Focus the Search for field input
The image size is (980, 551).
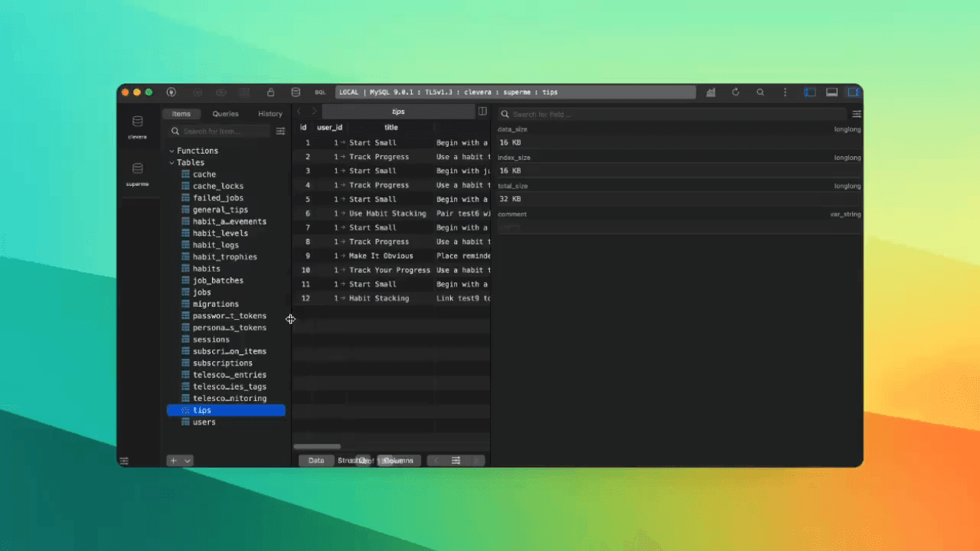[x=674, y=114]
